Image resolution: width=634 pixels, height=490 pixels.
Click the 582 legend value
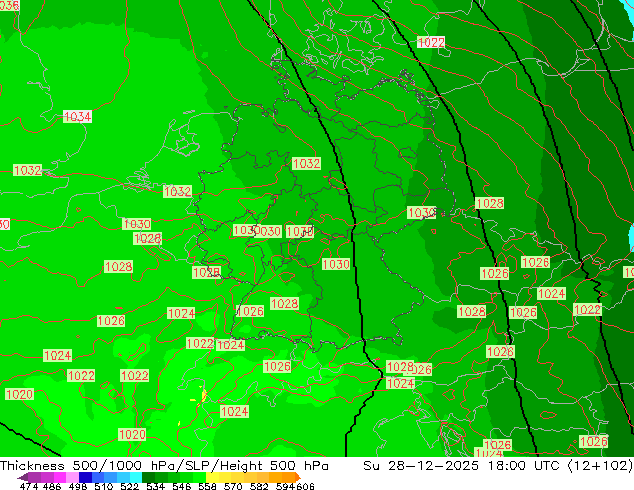(x=259, y=486)
